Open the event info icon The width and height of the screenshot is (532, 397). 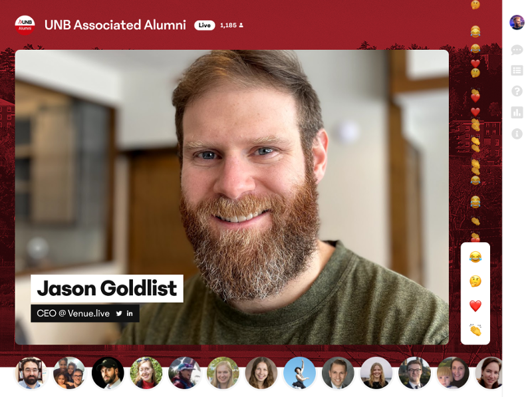click(x=517, y=134)
